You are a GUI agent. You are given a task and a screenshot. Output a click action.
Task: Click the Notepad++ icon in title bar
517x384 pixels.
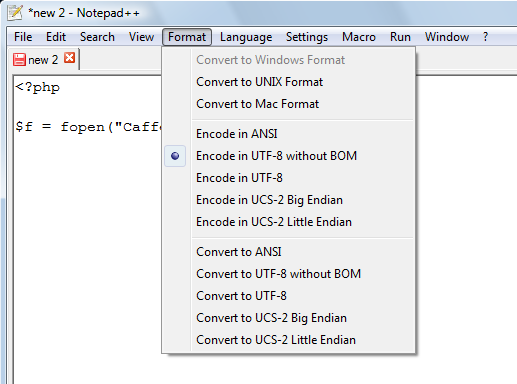point(15,13)
